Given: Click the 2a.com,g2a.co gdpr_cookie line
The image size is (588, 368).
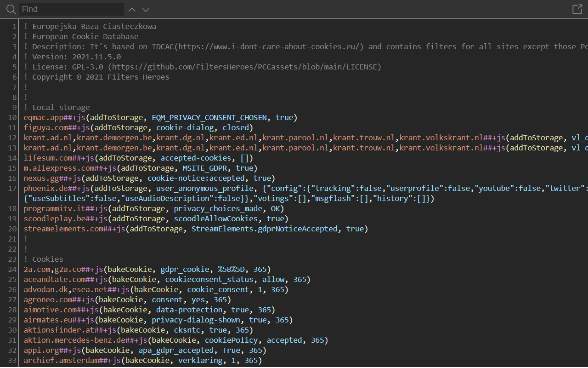Looking at the screenshot, I should pos(147,269).
